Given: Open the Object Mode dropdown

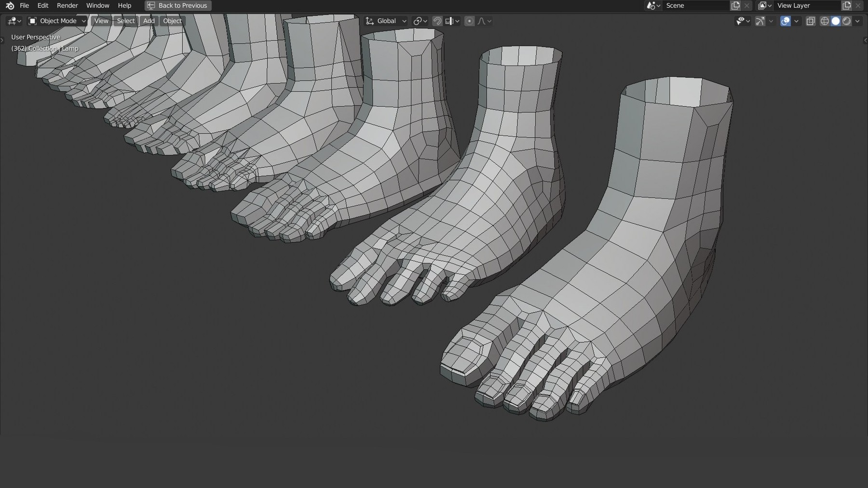Looking at the screenshot, I should [56, 21].
